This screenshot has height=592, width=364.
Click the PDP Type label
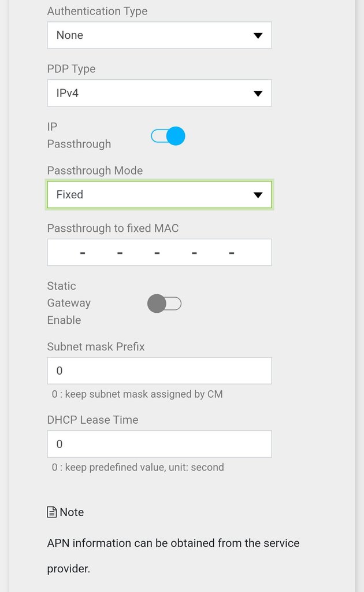pos(71,69)
